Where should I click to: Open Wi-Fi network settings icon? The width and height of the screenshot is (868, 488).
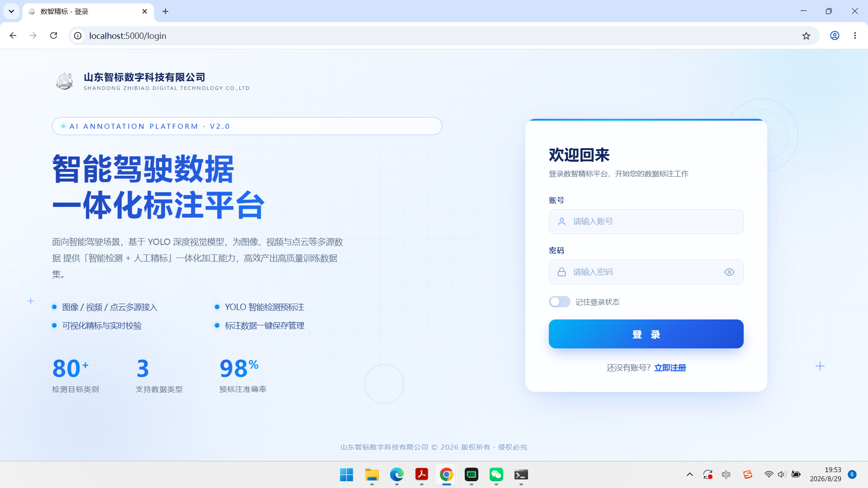click(769, 474)
